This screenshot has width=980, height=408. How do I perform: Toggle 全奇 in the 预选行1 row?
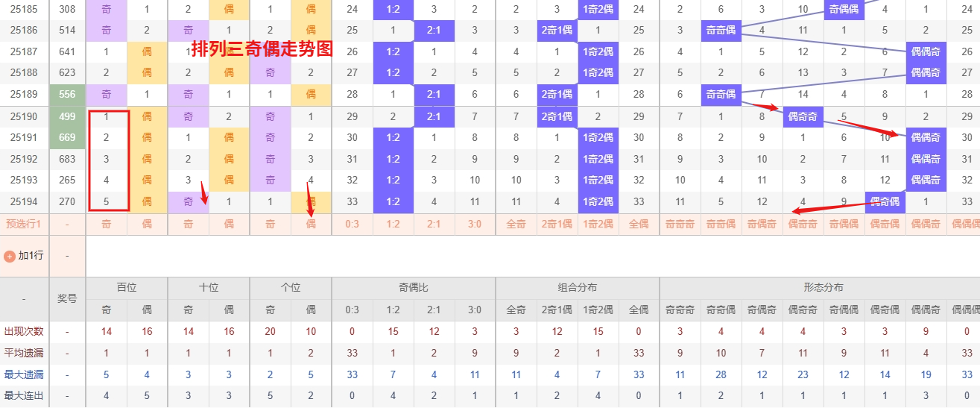click(516, 224)
